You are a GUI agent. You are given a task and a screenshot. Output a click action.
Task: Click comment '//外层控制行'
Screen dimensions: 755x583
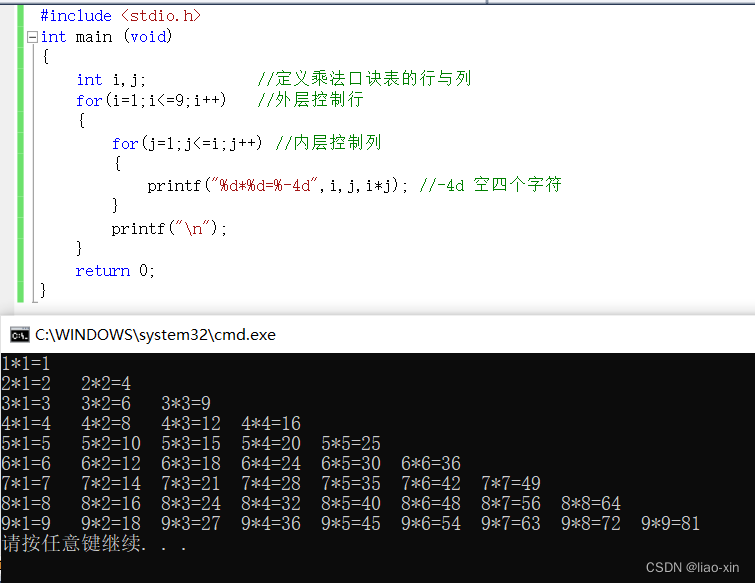click(x=310, y=100)
